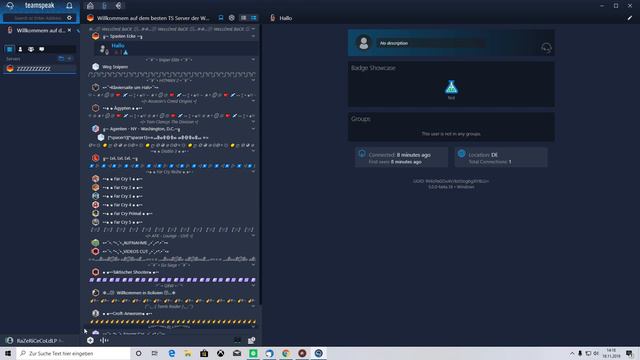This screenshot has height=360, width=640.
Task: Click the add button in Servers header
Action: pos(70,59)
